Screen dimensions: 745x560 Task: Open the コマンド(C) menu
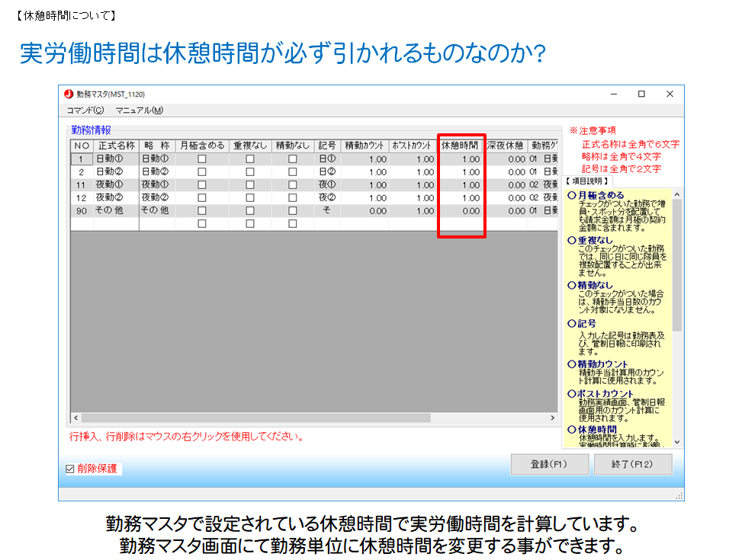[85, 110]
